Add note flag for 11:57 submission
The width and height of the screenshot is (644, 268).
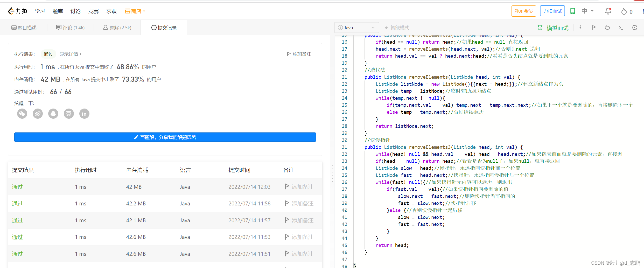tap(287, 220)
